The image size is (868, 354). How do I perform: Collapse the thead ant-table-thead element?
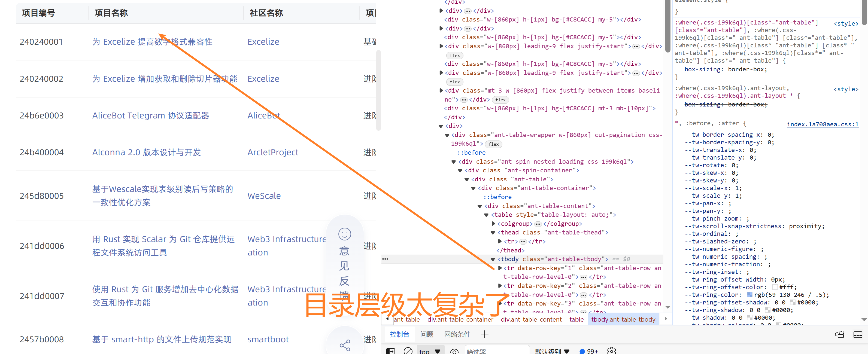pyautogui.click(x=493, y=232)
